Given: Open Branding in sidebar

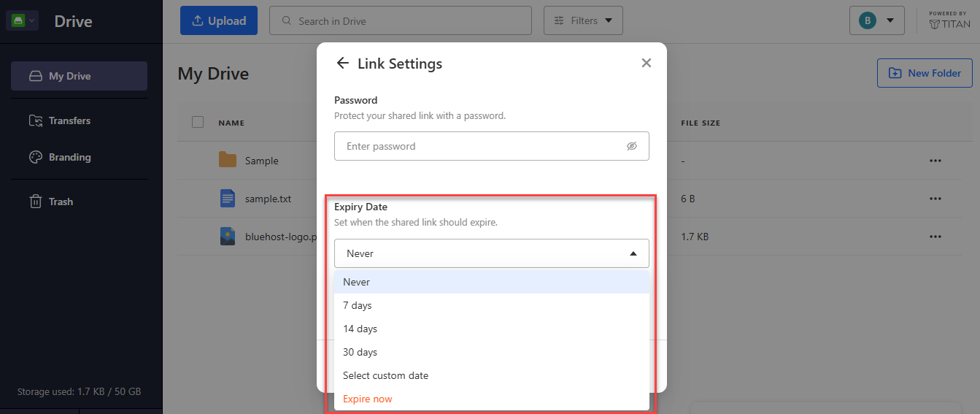Looking at the screenshot, I should (x=79, y=157).
